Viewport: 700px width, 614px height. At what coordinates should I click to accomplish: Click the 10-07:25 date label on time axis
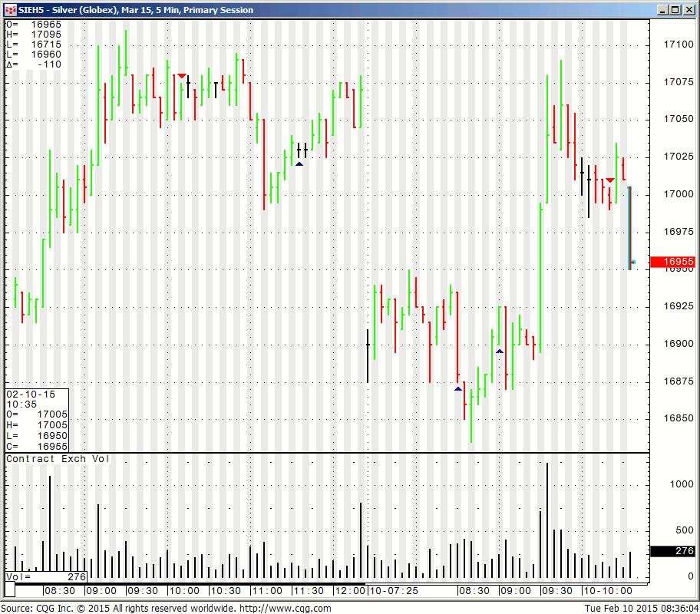click(394, 591)
